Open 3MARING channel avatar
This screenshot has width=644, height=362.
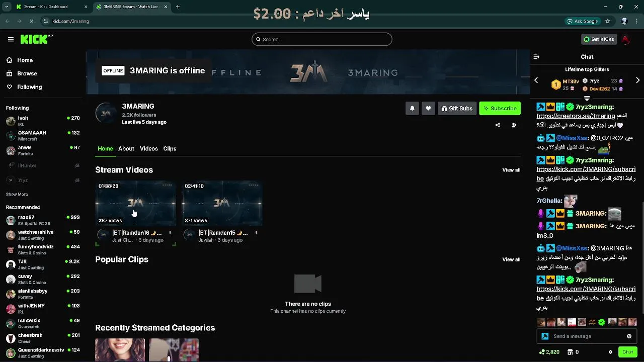coord(106,113)
